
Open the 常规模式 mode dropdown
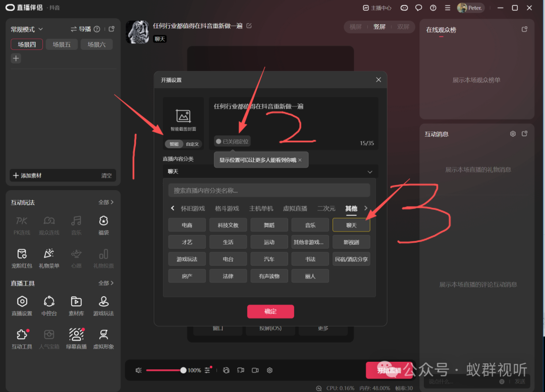[x=27, y=29]
